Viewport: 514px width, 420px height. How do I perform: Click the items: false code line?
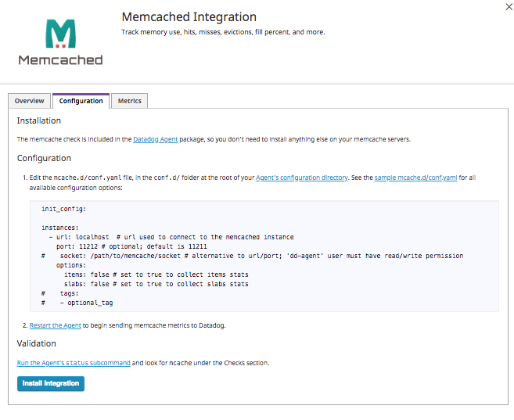pyautogui.click(x=156, y=275)
